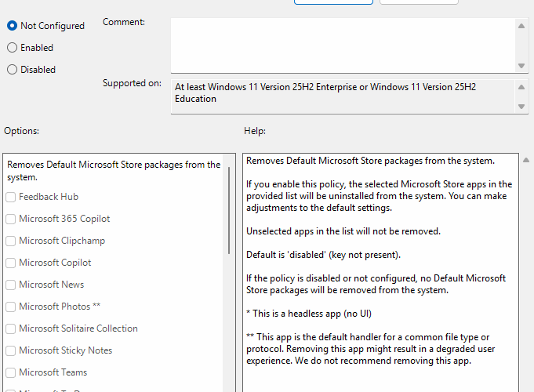
Task: Check the Microsoft News option
Action: click(11, 285)
